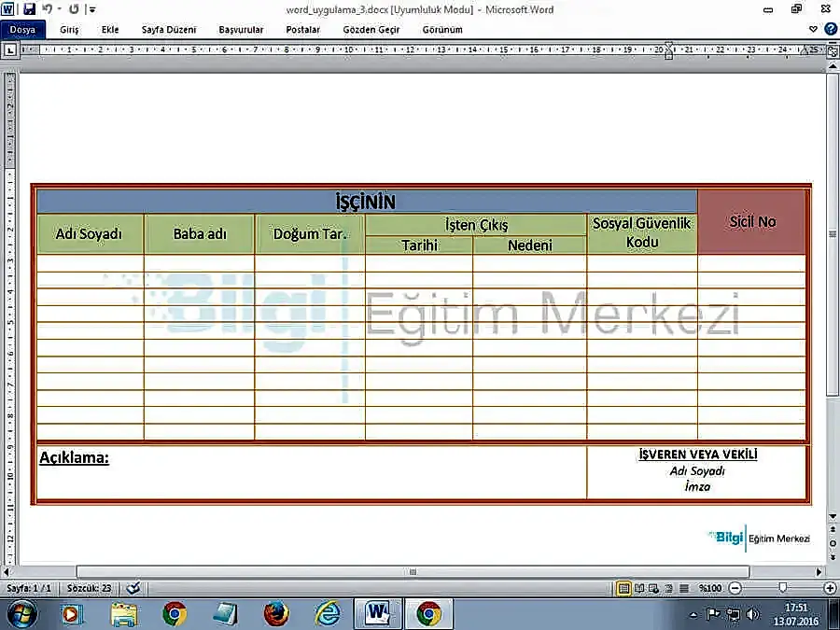Expand the ribbon using the chevron arrow
Viewport: 840px width, 630px height.
(814, 29)
